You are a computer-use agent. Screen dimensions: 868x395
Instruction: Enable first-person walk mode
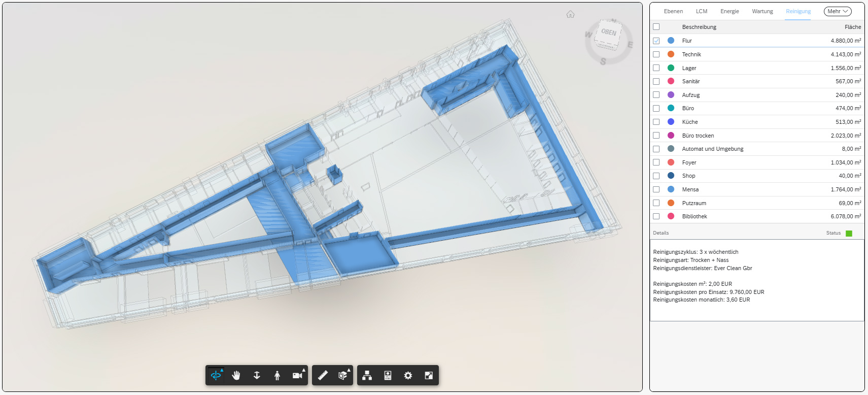point(277,376)
